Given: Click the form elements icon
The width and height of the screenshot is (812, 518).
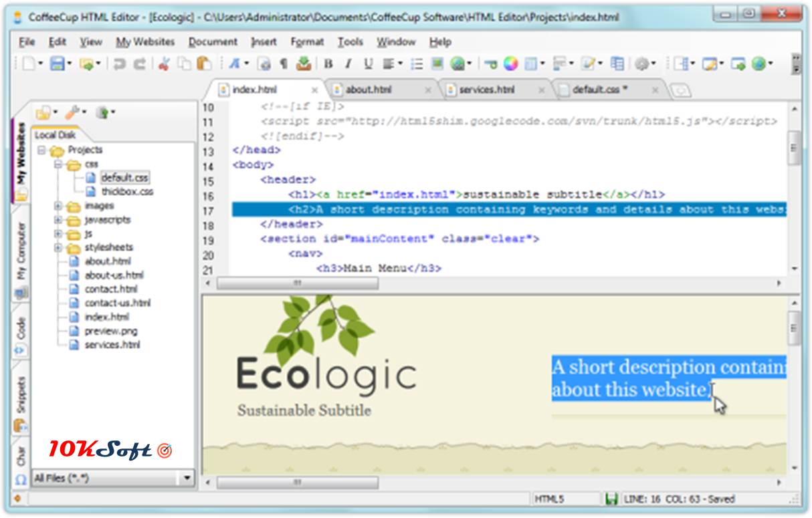Looking at the screenshot, I should pos(559,63).
